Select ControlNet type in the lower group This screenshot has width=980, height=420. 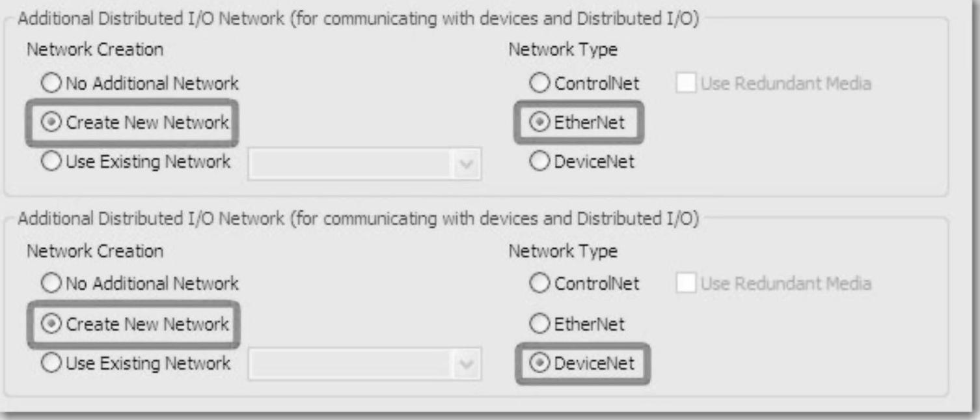539,284
